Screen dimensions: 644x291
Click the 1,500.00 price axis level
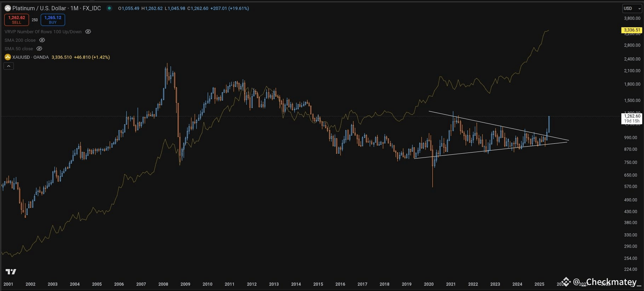point(632,101)
